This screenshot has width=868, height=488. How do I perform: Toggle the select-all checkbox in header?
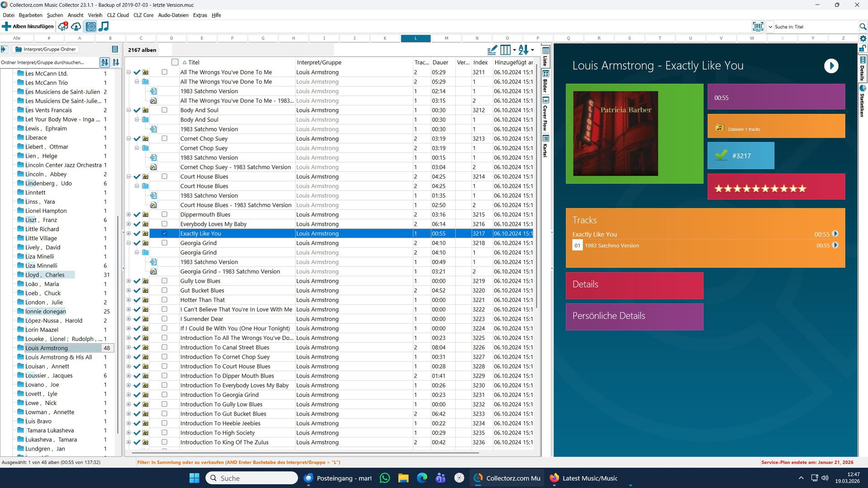tap(175, 62)
